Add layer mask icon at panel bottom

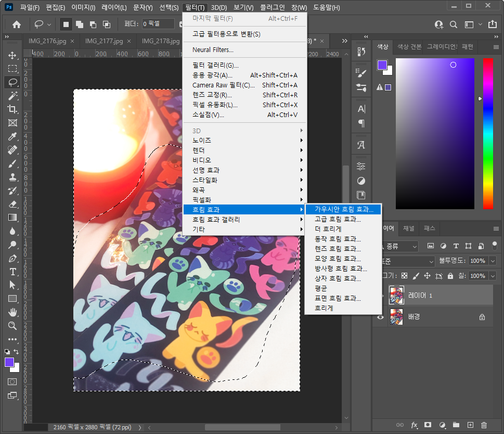[428, 425]
